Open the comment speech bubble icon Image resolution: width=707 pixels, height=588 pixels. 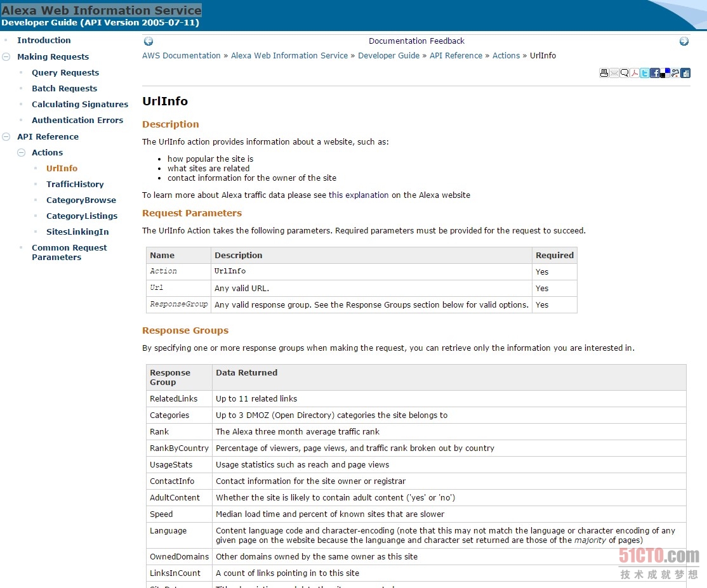coord(624,73)
